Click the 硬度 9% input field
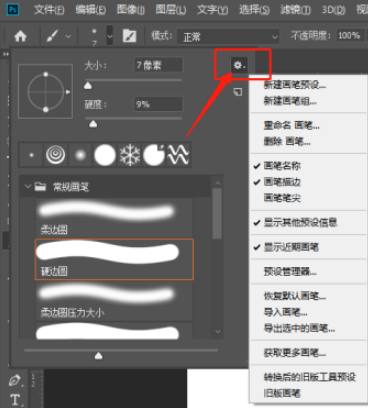Image resolution: width=368 pixels, height=408 pixels. [158, 104]
